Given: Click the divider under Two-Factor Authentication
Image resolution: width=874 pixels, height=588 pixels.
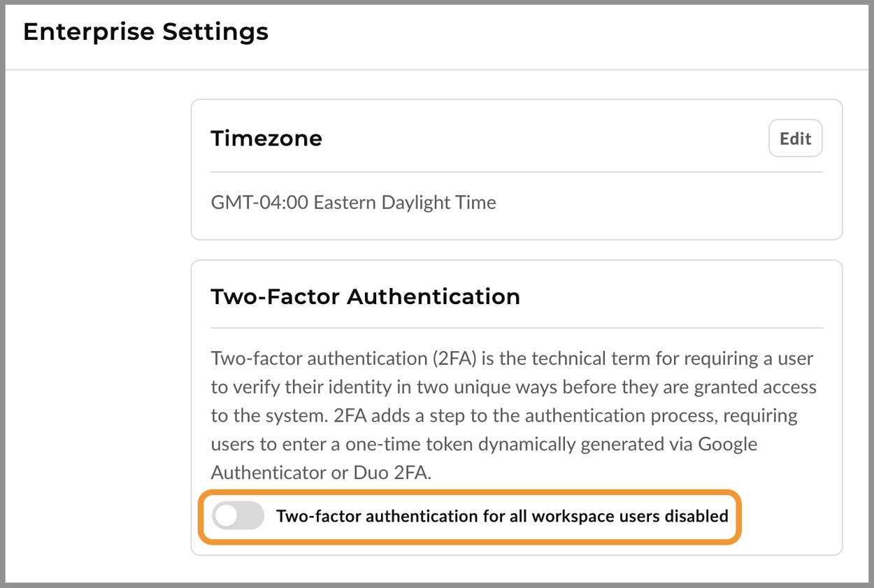Looking at the screenshot, I should [517, 327].
